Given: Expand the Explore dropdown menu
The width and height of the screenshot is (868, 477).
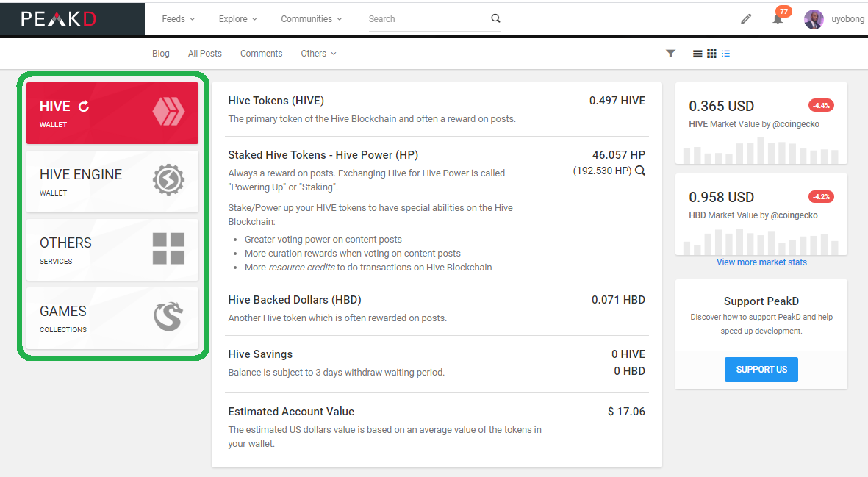Looking at the screenshot, I should 238,19.
